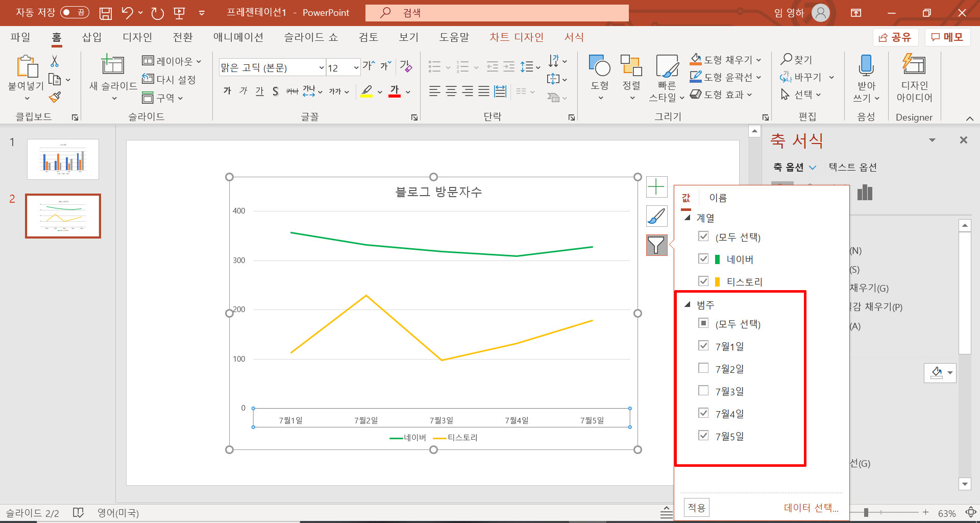Open the font size dropdown showing 12

[x=356, y=68]
